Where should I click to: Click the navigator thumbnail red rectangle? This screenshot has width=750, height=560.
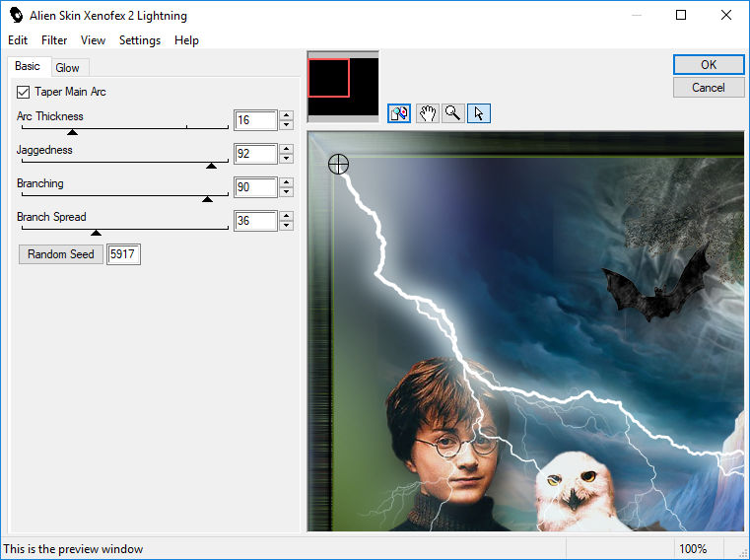pyautogui.click(x=328, y=78)
